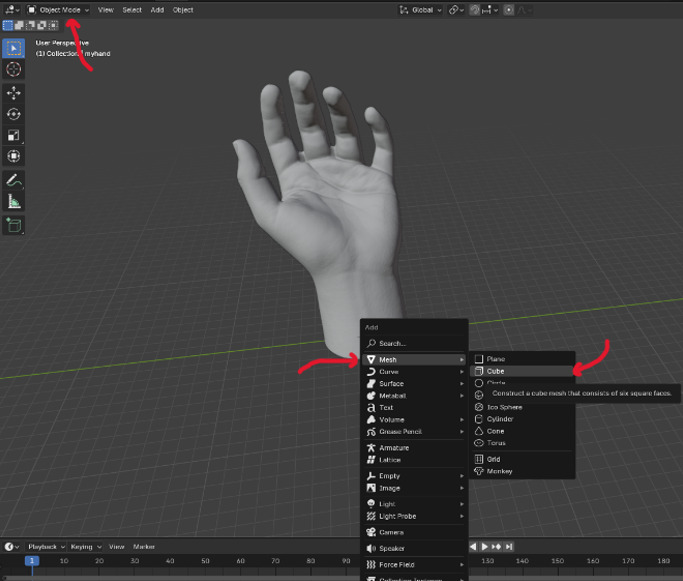Add a Grid mesh

[x=522, y=459]
